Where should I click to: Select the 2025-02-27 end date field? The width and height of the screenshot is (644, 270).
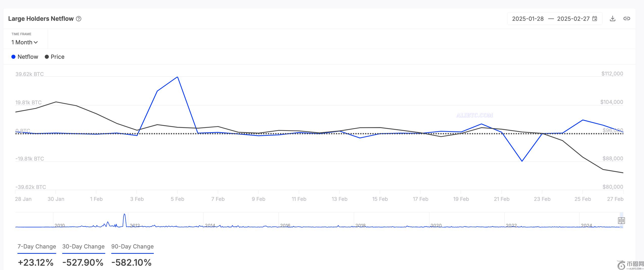573,19
